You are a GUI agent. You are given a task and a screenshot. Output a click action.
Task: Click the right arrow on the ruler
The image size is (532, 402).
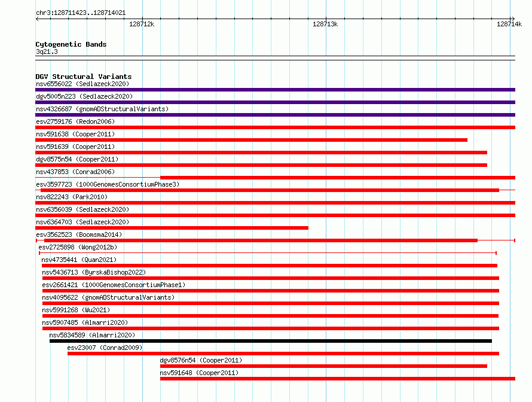[513, 19]
